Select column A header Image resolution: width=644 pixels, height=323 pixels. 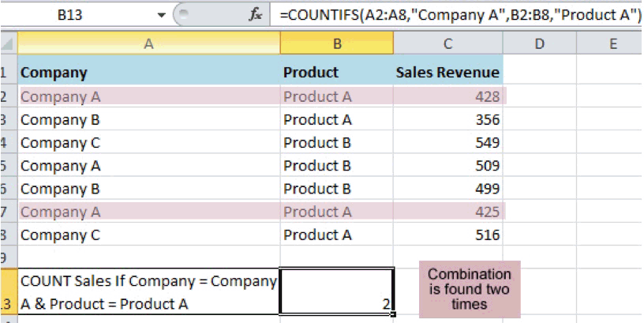click(x=148, y=45)
